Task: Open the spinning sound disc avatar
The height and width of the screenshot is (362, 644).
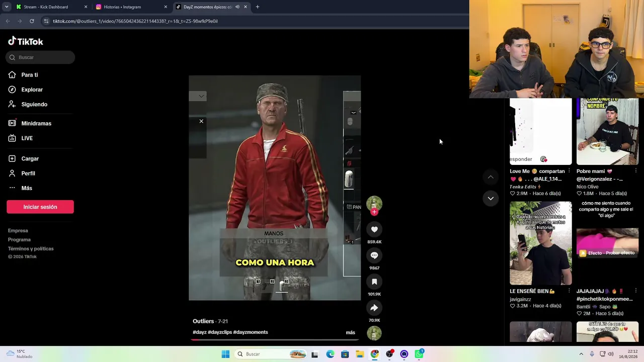Action: tap(374, 333)
